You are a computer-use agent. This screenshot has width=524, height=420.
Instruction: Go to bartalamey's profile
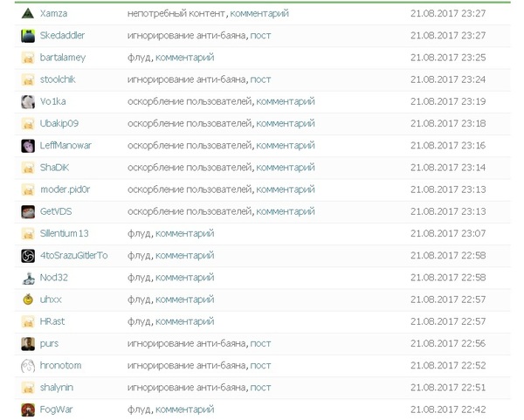click(65, 58)
